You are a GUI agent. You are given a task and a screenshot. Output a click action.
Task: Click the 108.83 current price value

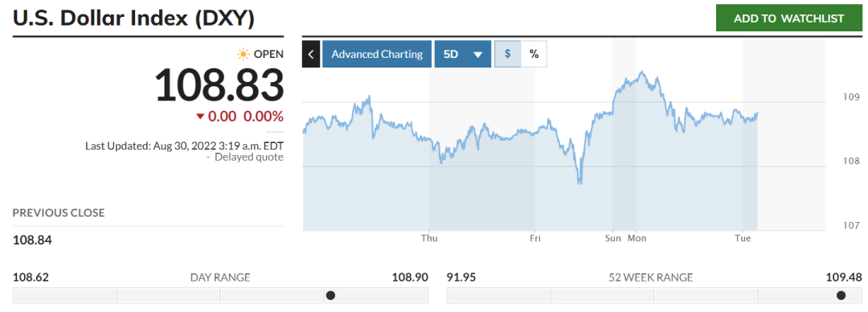[x=219, y=84]
